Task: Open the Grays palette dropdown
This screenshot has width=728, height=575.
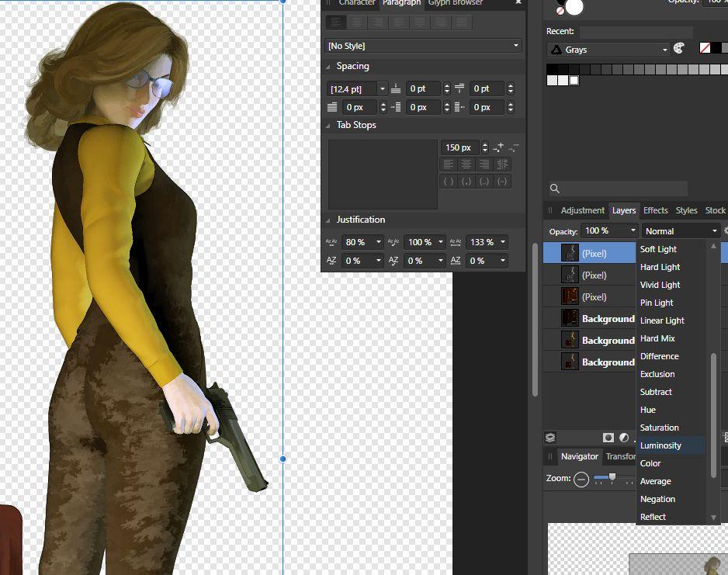Action: (x=608, y=50)
